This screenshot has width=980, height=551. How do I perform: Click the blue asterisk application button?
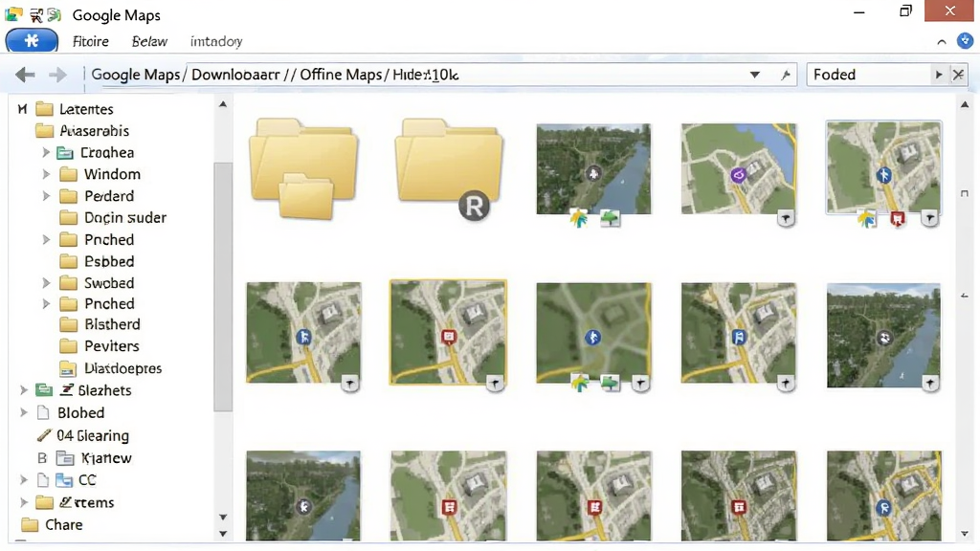coord(32,41)
